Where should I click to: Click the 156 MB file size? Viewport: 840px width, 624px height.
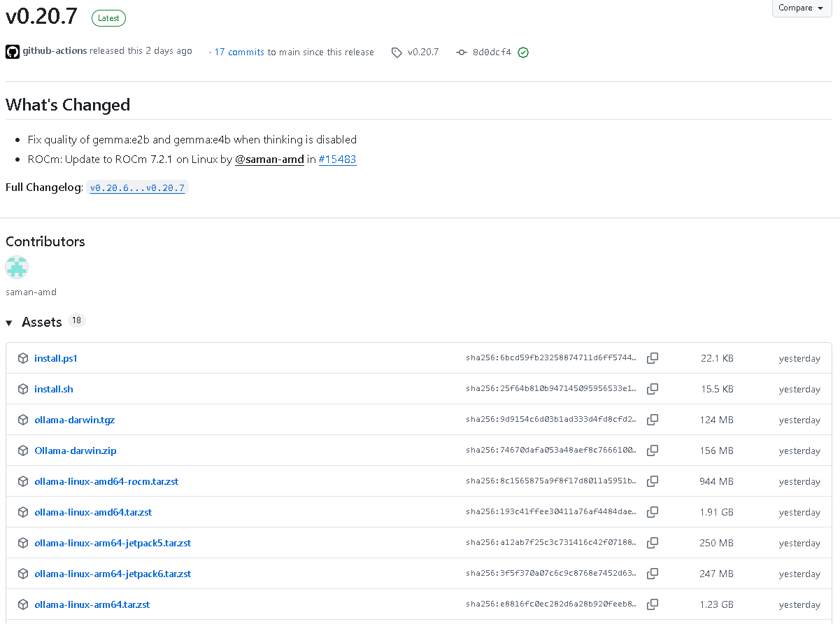point(717,451)
